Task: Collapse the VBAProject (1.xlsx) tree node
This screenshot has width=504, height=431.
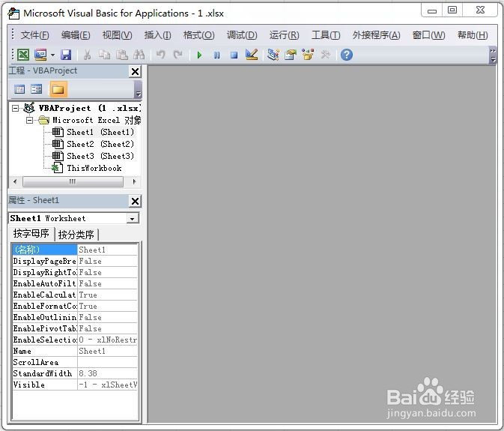Action: [x=15, y=108]
